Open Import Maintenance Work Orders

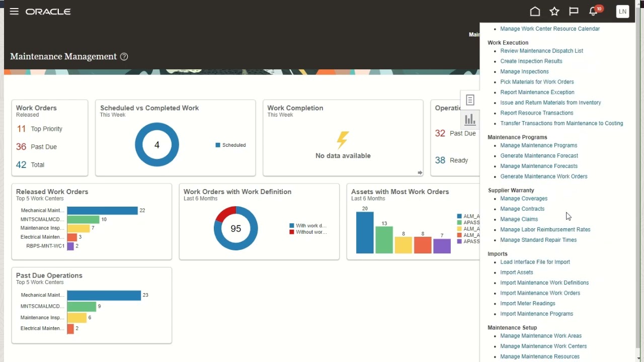tap(540, 293)
